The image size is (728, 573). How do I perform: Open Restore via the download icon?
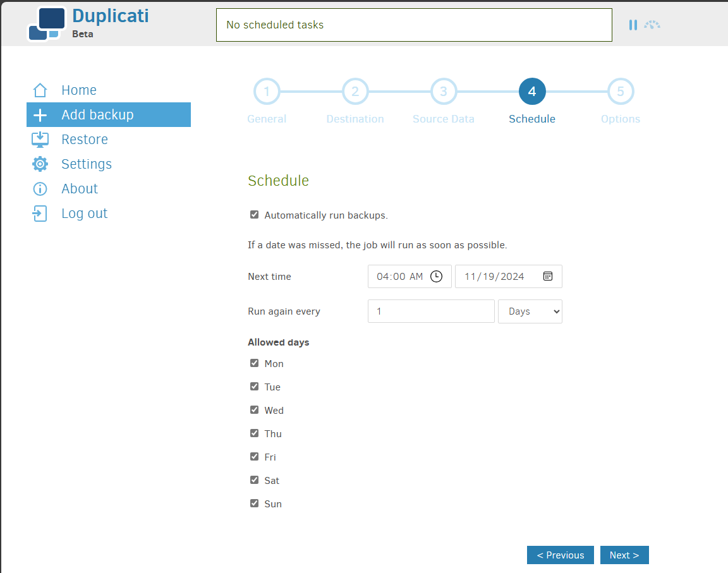tap(39, 139)
